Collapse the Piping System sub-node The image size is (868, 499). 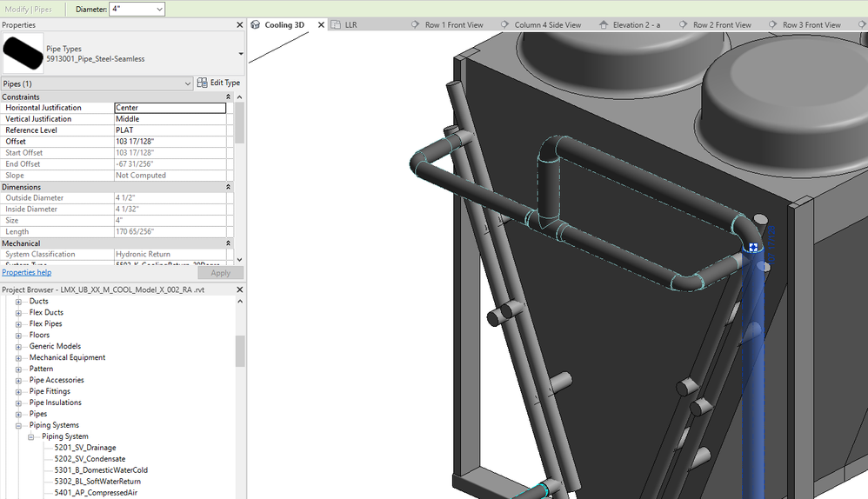(31, 436)
